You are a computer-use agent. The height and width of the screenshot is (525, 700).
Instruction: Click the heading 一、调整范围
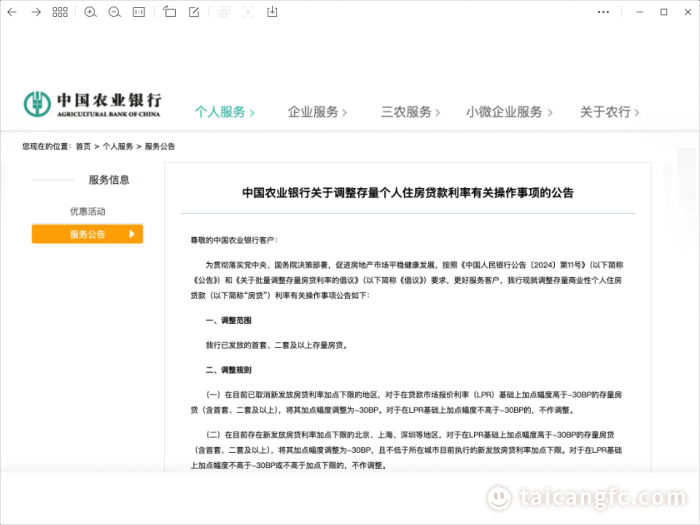[229, 321]
